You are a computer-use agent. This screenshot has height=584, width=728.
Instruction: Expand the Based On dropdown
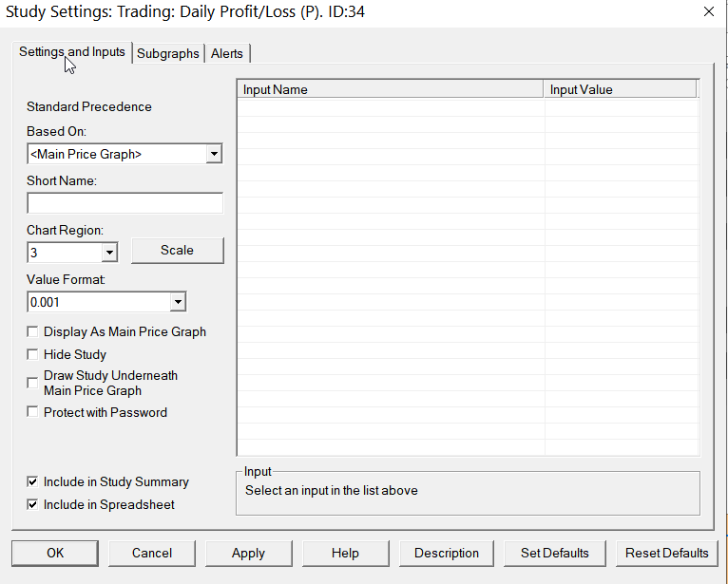pyautogui.click(x=214, y=154)
